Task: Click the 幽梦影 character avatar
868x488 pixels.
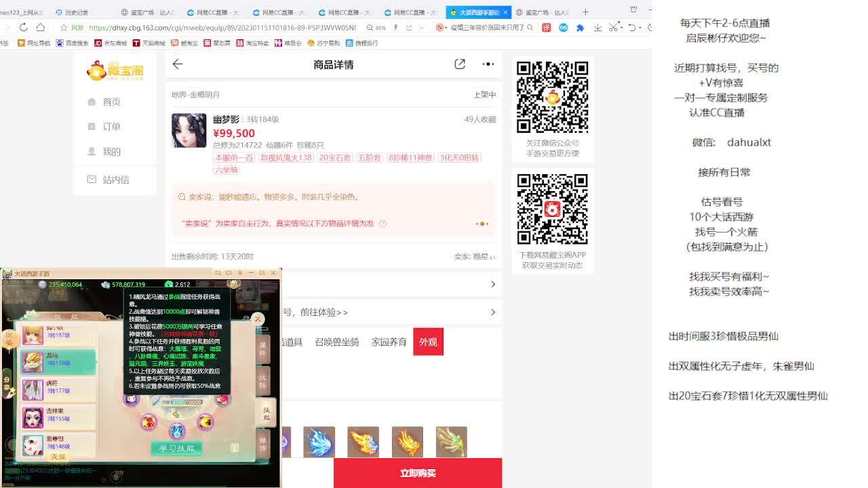Action: [x=189, y=130]
